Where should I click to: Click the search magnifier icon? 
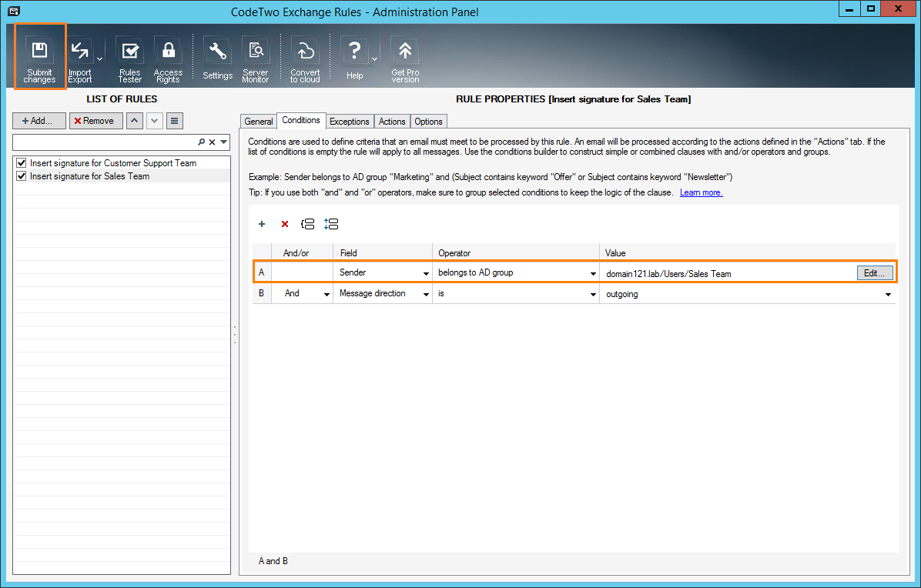click(202, 142)
